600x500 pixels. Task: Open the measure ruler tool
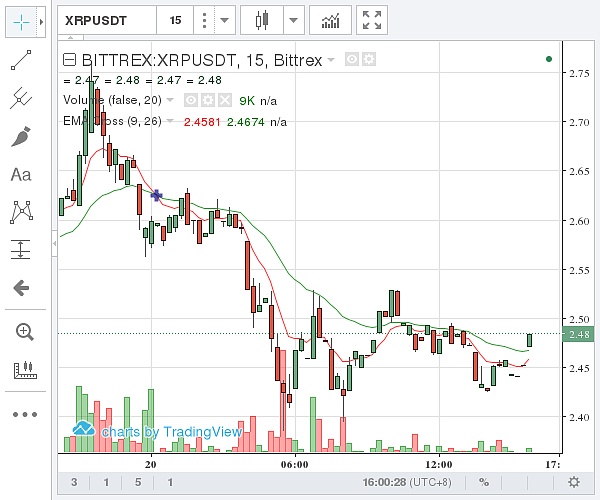click(x=25, y=370)
